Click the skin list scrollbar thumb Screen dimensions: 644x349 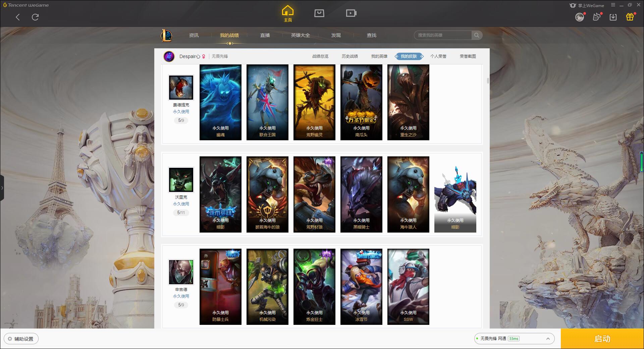(488, 81)
